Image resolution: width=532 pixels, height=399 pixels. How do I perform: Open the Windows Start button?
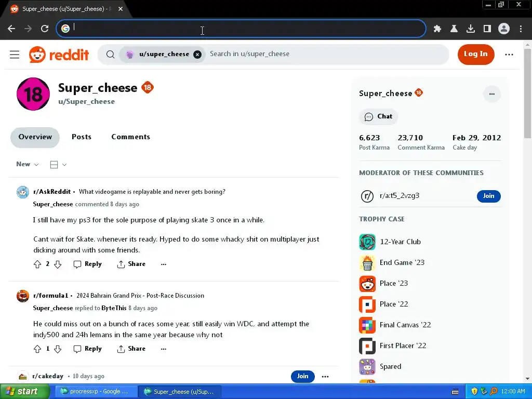click(x=24, y=392)
